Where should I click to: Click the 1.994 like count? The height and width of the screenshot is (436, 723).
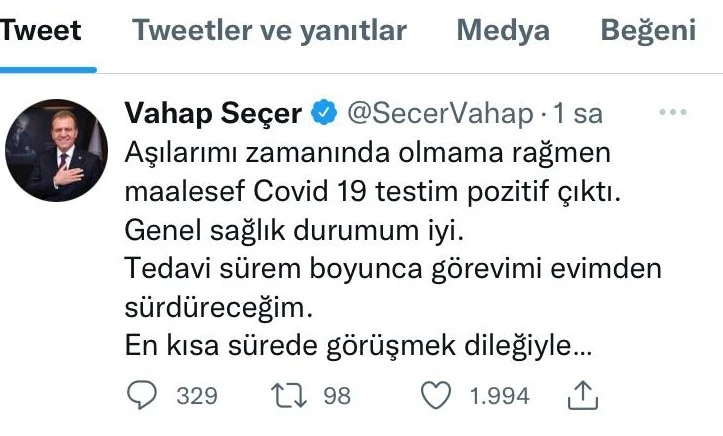pyautogui.click(x=499, y=396)
